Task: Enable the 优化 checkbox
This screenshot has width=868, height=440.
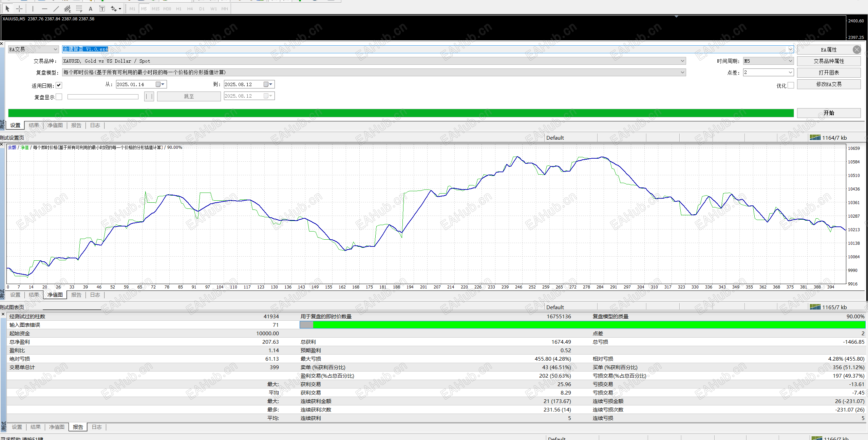Action: (x=790, y=85)
